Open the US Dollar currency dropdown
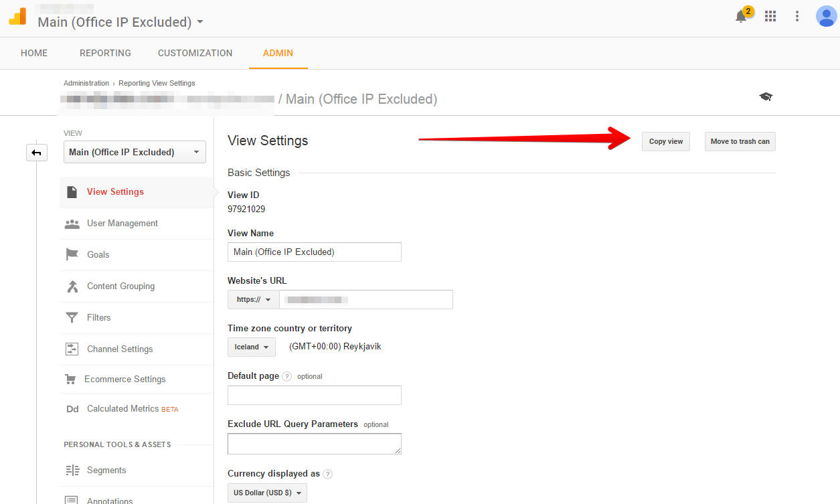Viewport: 840px width, 504px height. (266, 493)
